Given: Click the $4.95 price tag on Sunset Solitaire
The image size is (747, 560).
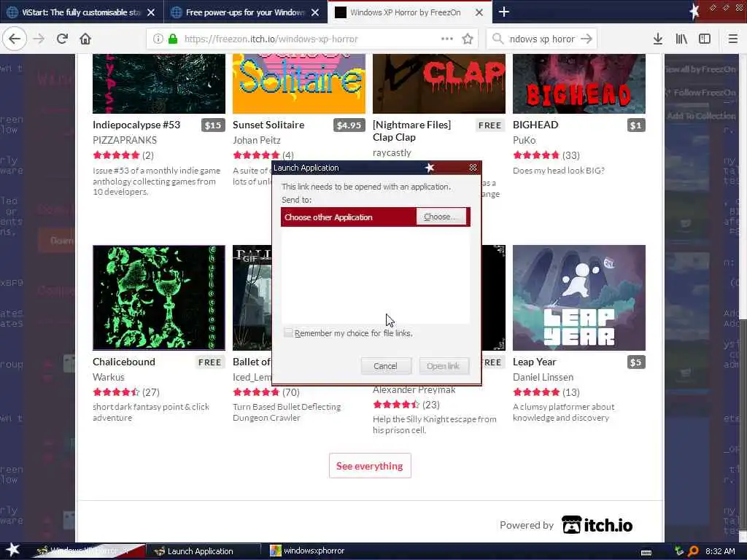Looking at the screenshot, I should (349, 125).
